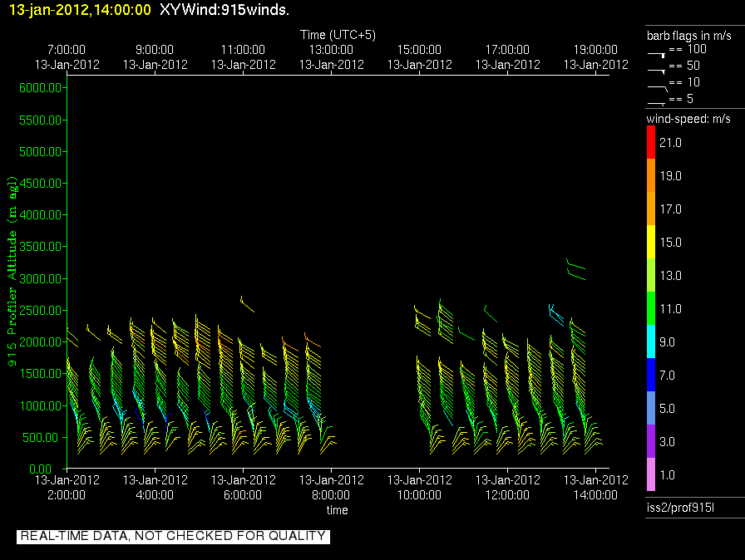The height and width of the screenshot is (560, 745).
Task: Click the 100 m/s barb flag symbol
Action: click(657, 52)
